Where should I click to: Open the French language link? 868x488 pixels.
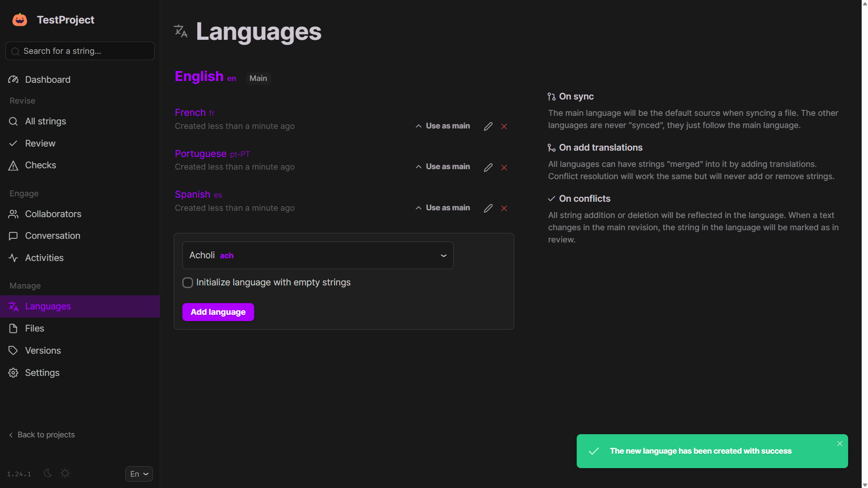point(190,113)
